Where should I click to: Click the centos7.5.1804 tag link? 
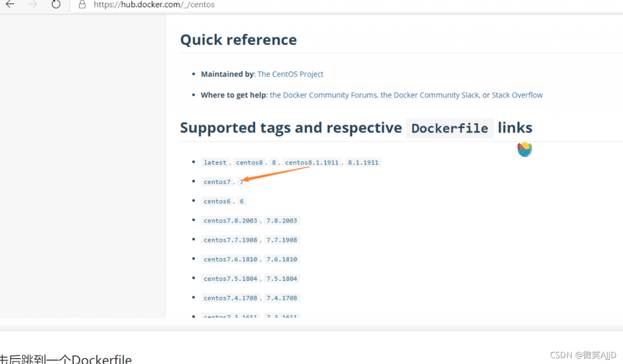[231, 279]
